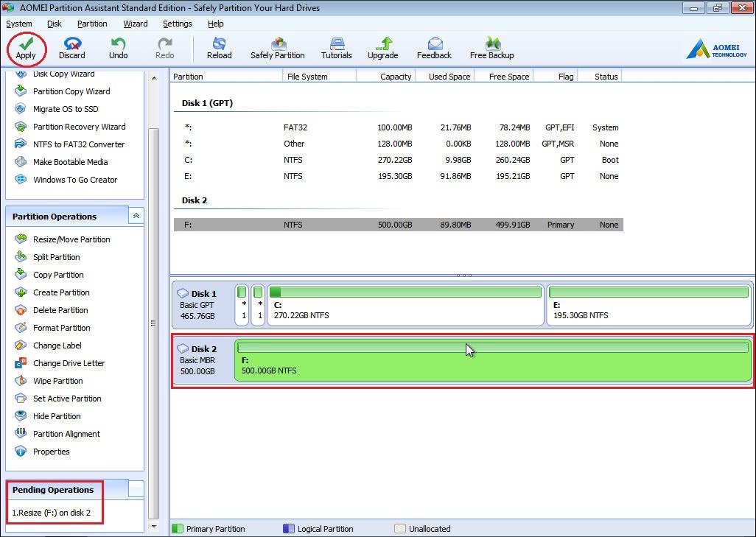Collapse the Partition Operations panel
This screenshot has height=537, width=756.
click(x=136, y=216)
